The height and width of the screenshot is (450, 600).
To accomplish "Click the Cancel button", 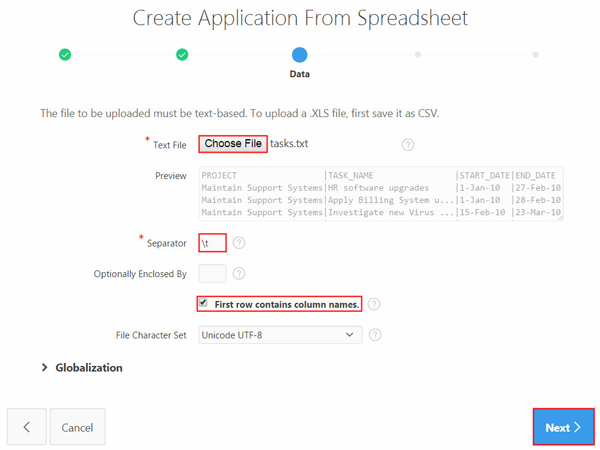I will [x=77, y=427].
